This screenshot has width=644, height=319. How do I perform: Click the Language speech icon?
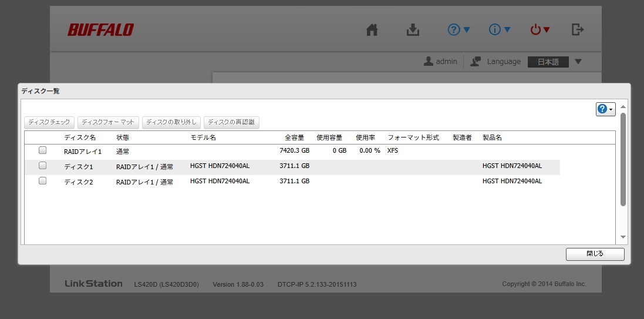(x=476, y=62)
